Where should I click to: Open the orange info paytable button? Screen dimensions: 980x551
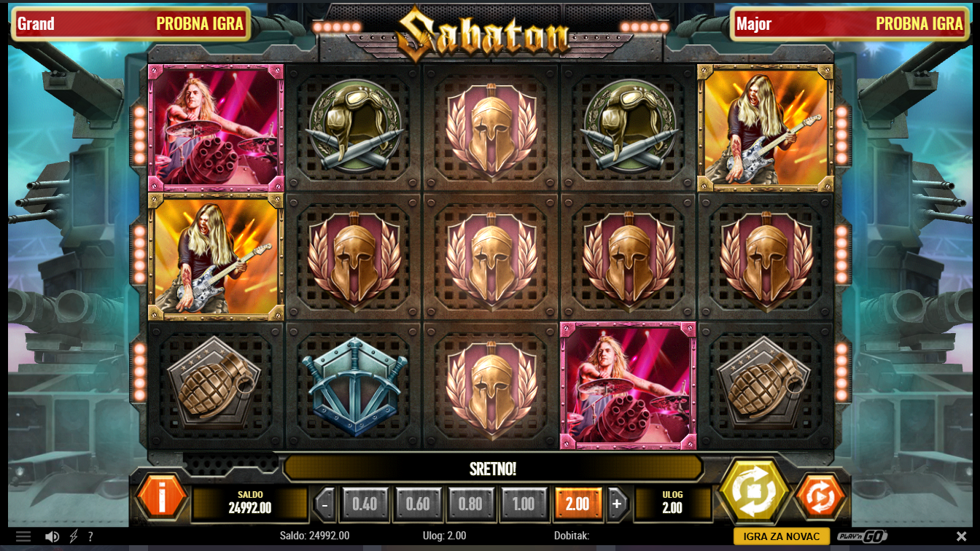tap(161, 497)
